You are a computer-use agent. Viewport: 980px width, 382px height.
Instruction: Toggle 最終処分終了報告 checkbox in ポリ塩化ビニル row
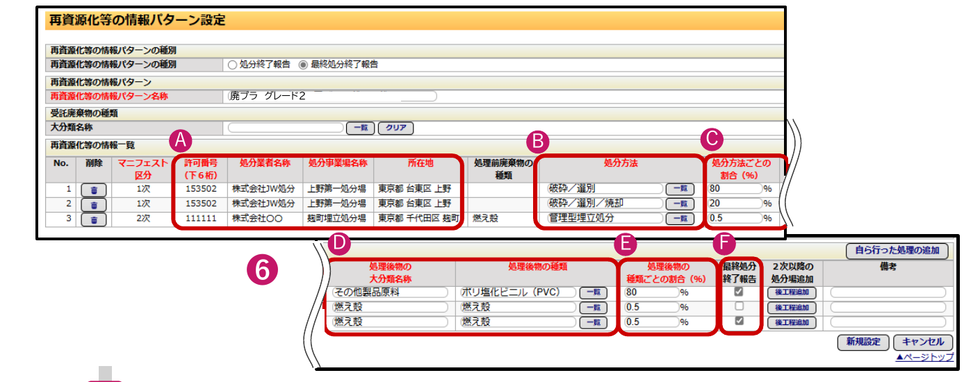(739, 292)
